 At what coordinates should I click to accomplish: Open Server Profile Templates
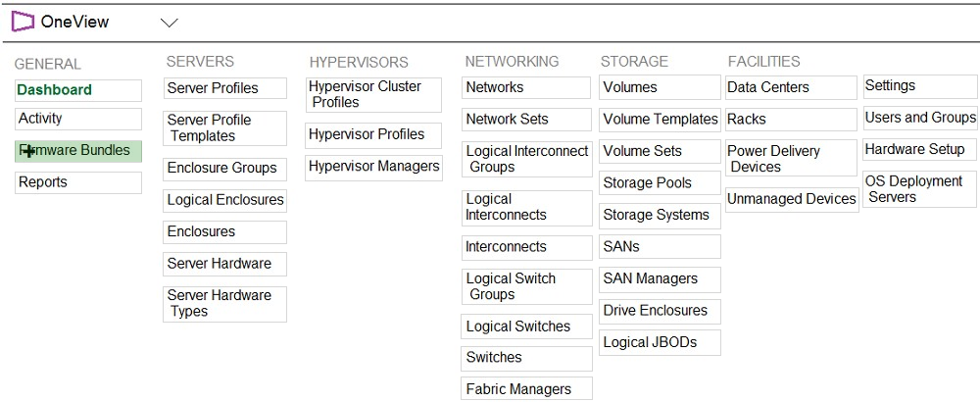[225, 128]
